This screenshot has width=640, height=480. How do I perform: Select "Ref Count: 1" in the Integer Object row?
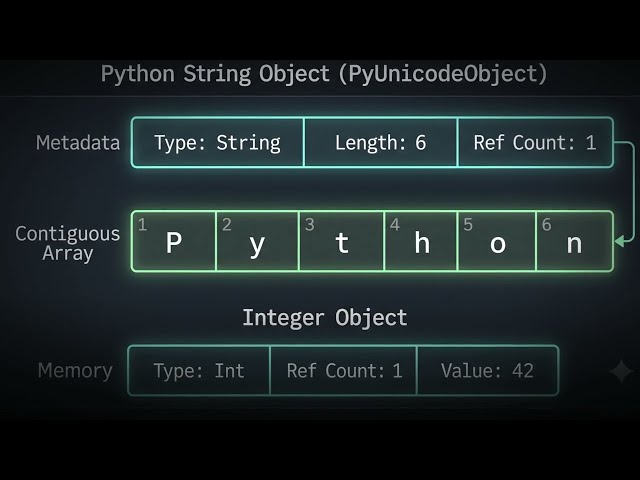pos(344,371)
